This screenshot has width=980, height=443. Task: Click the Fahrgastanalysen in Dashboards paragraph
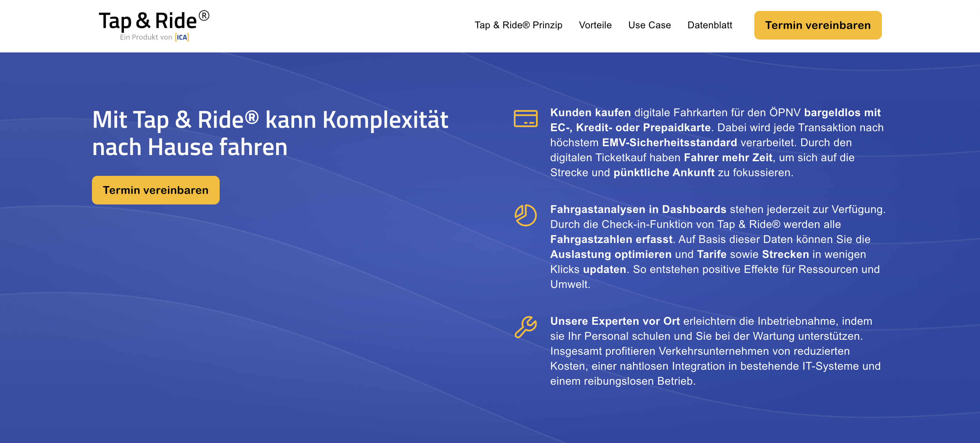point(717,247)
